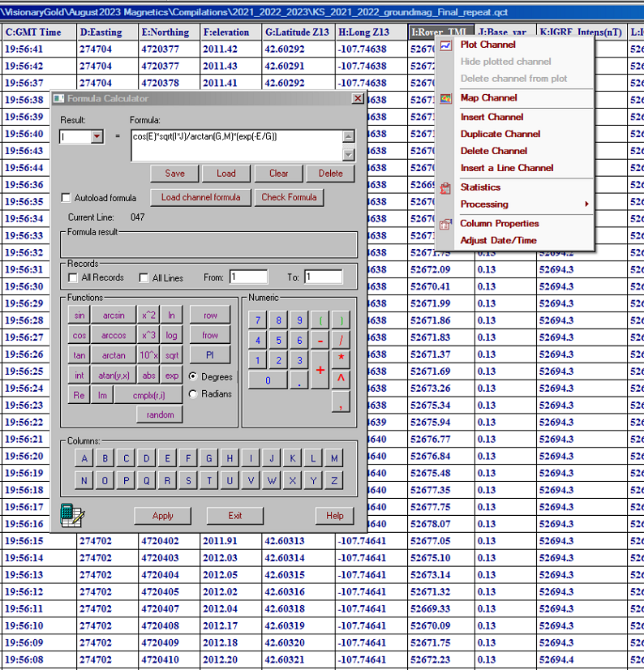Screen dimensions: 644x670
Task: Click the Statistics clipboard icon
Action: pos(445,187)
